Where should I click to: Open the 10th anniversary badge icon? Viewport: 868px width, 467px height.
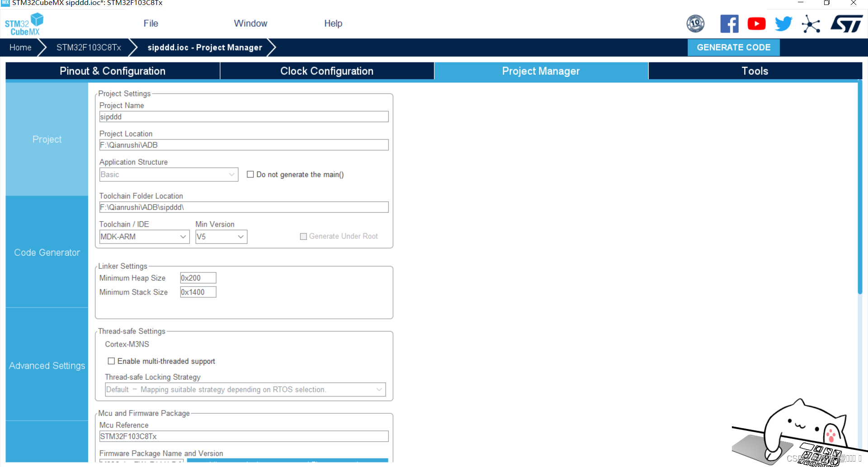pos(695,24)
